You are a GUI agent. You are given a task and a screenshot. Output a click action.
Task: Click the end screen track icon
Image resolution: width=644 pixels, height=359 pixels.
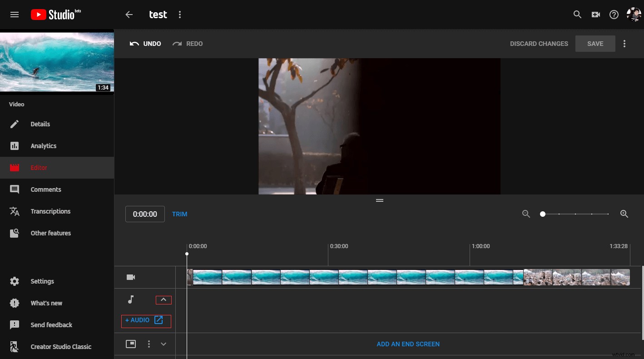pos(131,344)
